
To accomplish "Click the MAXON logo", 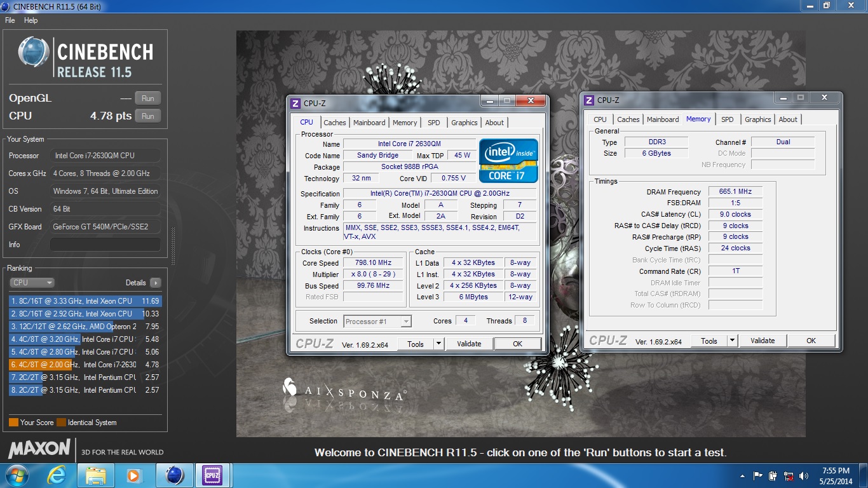I will coord(39,449).
